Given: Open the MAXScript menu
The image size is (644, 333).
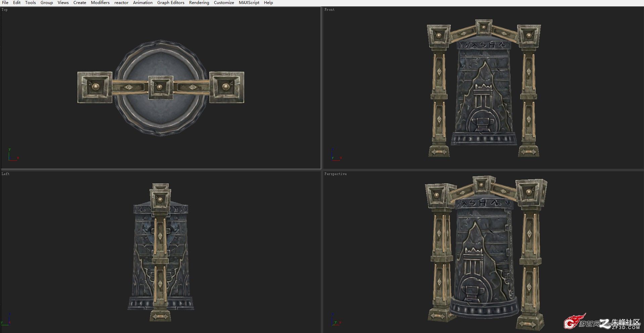Looking at the screenshot, I should 249,3.
